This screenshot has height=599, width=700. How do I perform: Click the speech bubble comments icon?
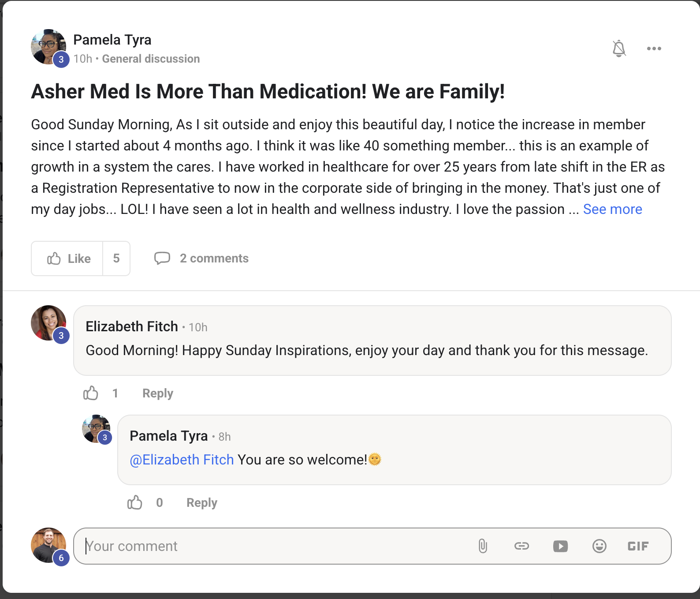[162, 258]
